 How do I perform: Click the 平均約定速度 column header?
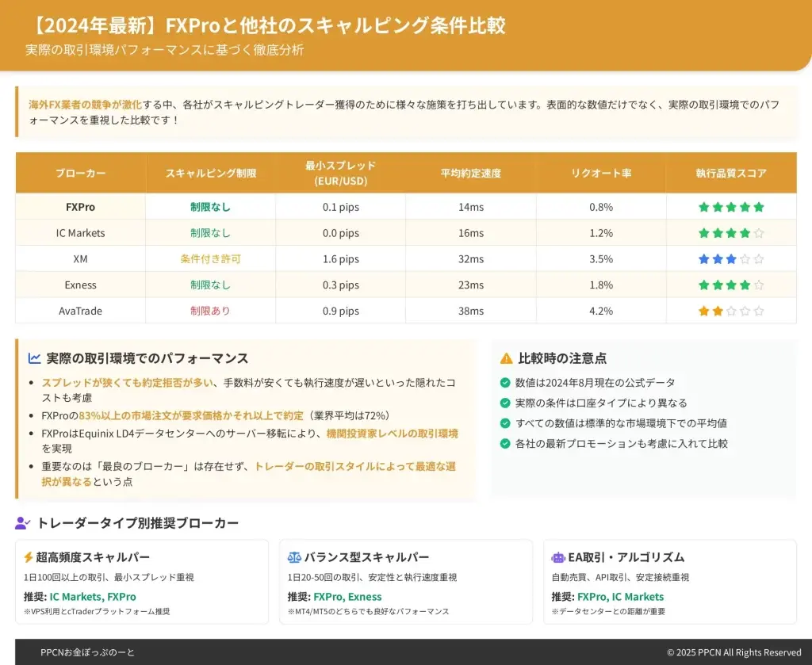[x=470, y=173]
